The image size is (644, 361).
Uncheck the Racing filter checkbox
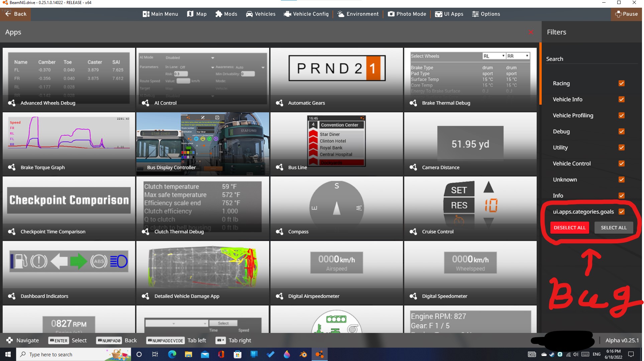[622, 83]
